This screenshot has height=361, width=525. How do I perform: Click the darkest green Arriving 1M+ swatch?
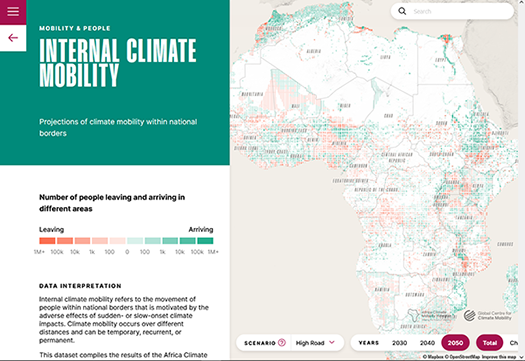click(205, 240)
